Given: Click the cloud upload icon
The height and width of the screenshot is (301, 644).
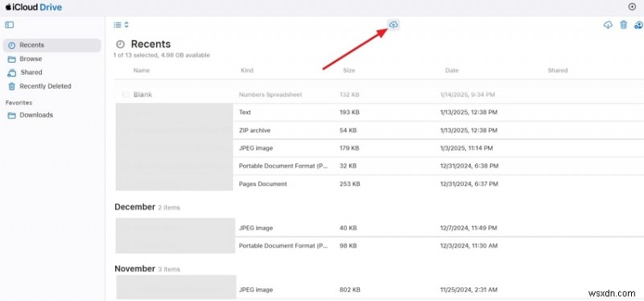Looking at the screenshot, I should coord(394,25).
